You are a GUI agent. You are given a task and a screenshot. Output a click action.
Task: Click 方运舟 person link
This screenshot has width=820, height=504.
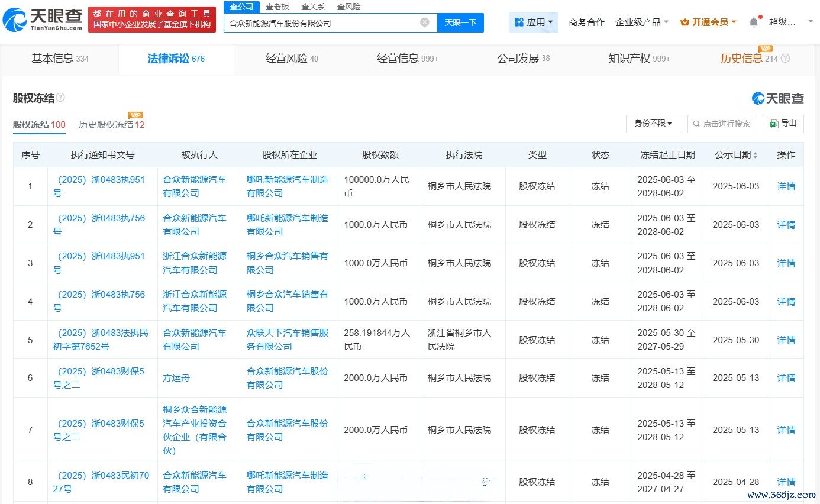176,378
